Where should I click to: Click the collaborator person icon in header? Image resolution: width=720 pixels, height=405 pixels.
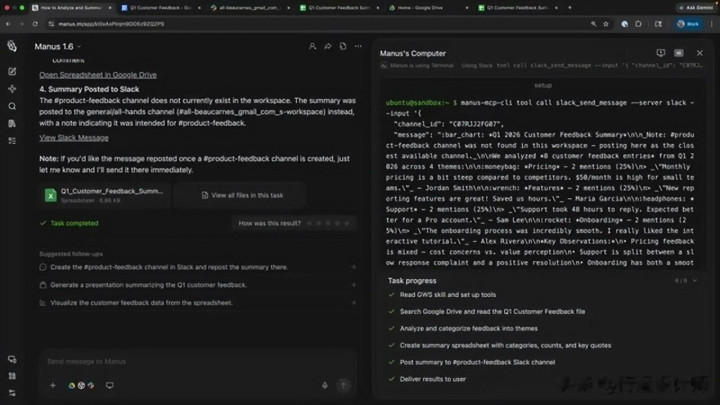[312, 46]
